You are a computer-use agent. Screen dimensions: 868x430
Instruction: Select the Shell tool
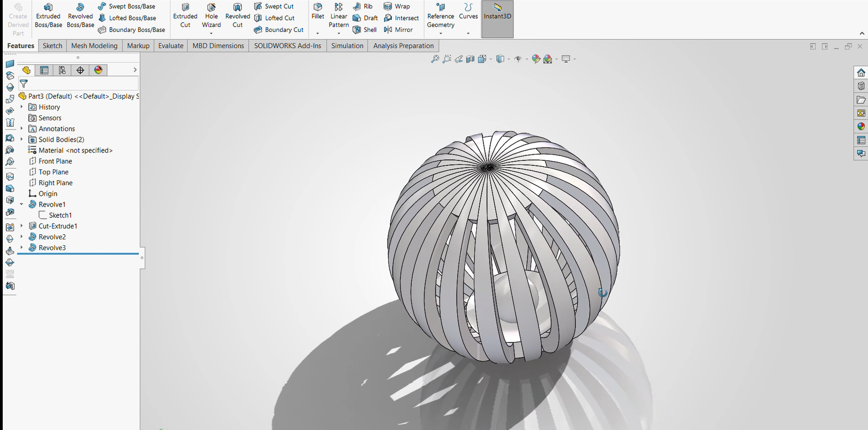coord(365,30)
